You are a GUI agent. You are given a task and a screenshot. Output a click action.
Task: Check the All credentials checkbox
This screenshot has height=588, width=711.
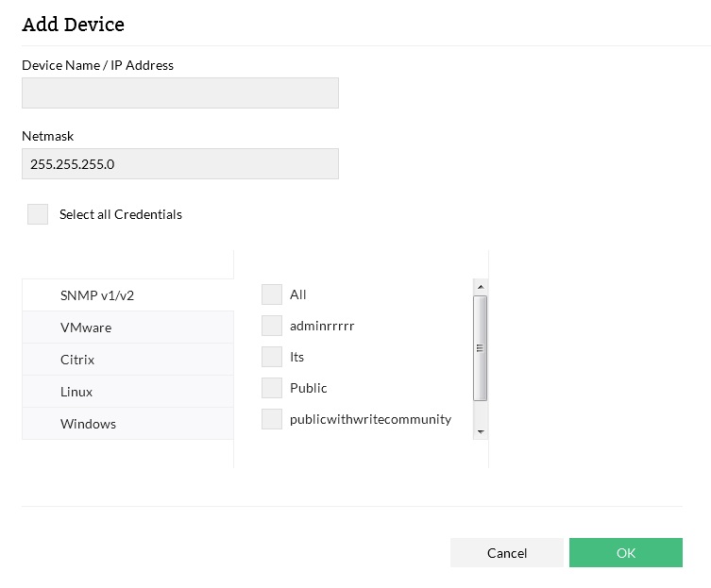[x=272, y=294]
